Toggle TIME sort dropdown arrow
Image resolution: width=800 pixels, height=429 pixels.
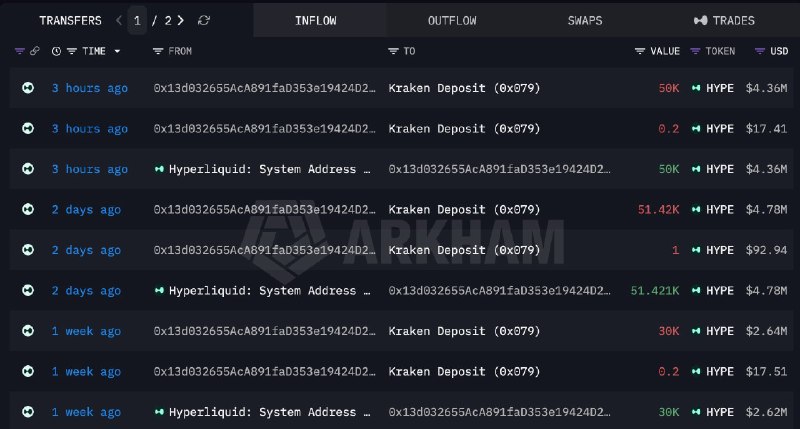(x=117, y=51)
